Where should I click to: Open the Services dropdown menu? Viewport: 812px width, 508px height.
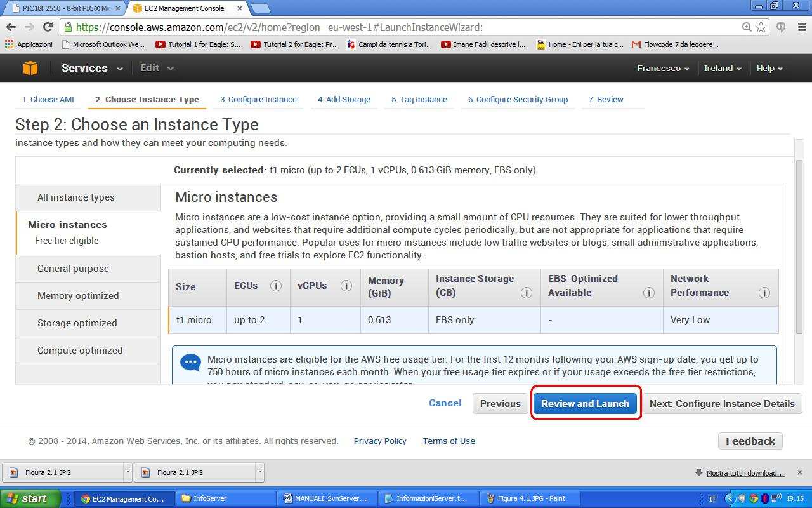pyautogui.click(x=92, y=68)
